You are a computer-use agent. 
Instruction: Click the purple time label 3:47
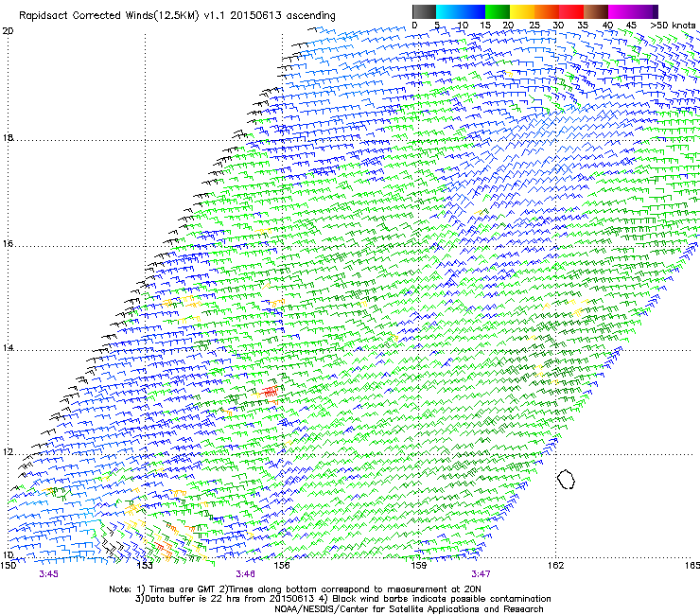tap(481, 574)
